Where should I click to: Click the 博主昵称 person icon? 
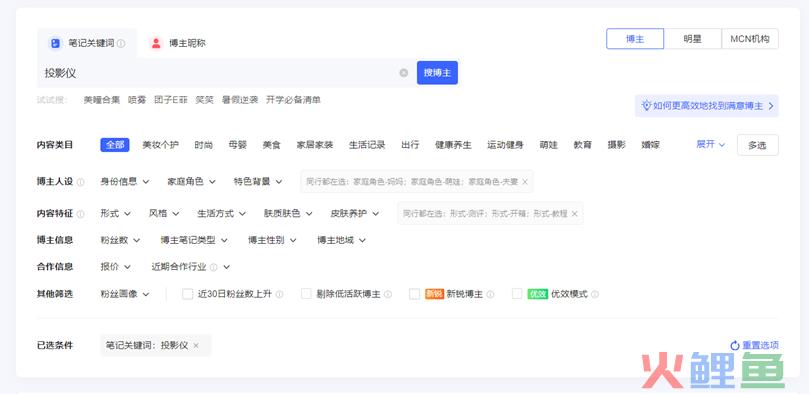coord(156,43)
